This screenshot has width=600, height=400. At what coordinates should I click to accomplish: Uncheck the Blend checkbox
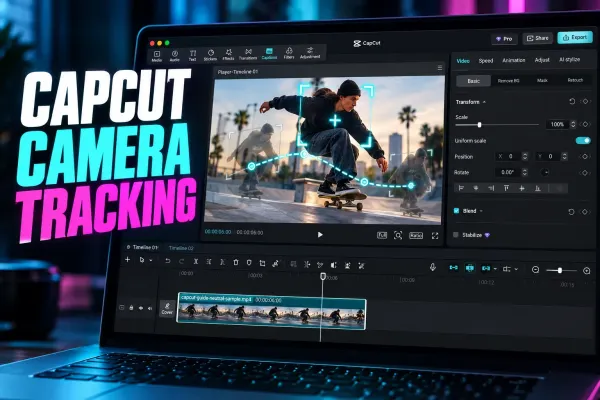(x=456, y=211)
